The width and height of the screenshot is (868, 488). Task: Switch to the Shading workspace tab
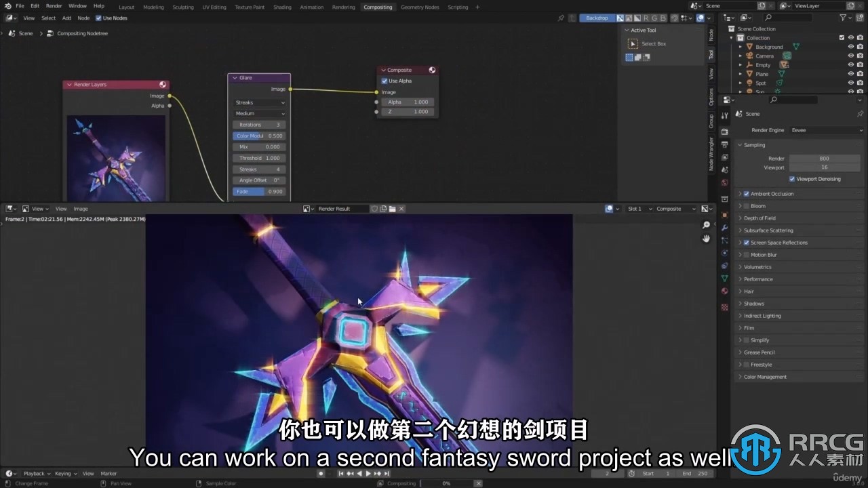(282, 7)
